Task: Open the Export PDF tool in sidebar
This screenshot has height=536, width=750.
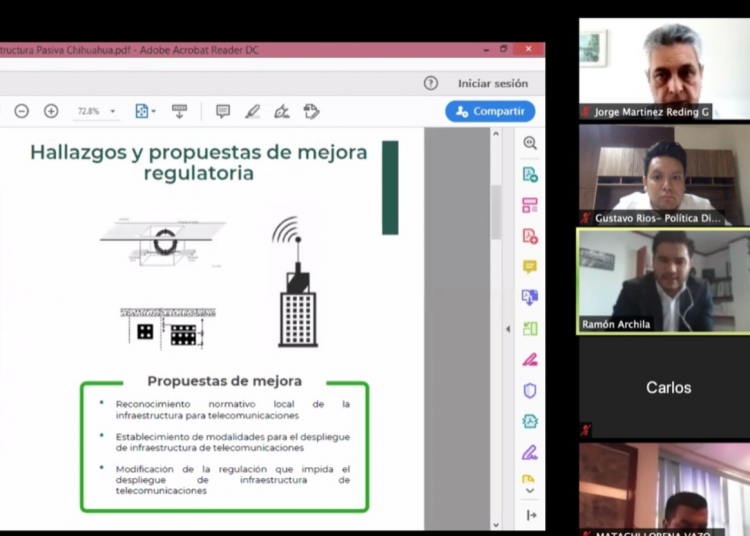Action: click(530, 174)
